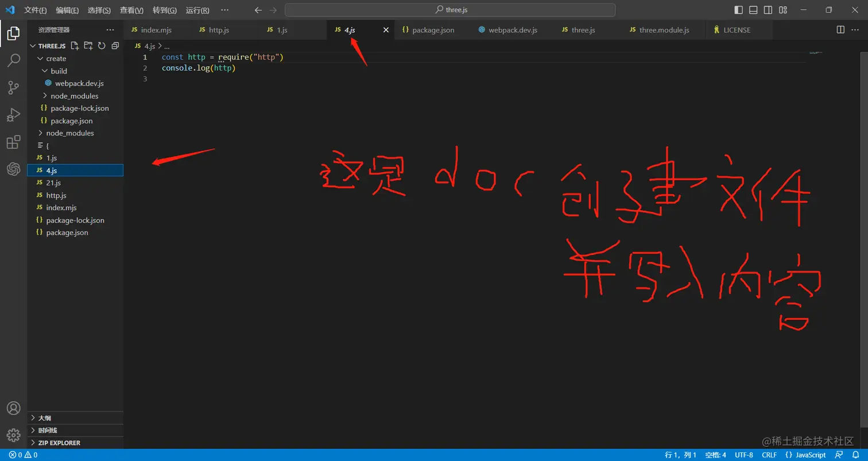The image size is (868, 461).
Task: Open the Extensions view
Action: coord(13,142)
